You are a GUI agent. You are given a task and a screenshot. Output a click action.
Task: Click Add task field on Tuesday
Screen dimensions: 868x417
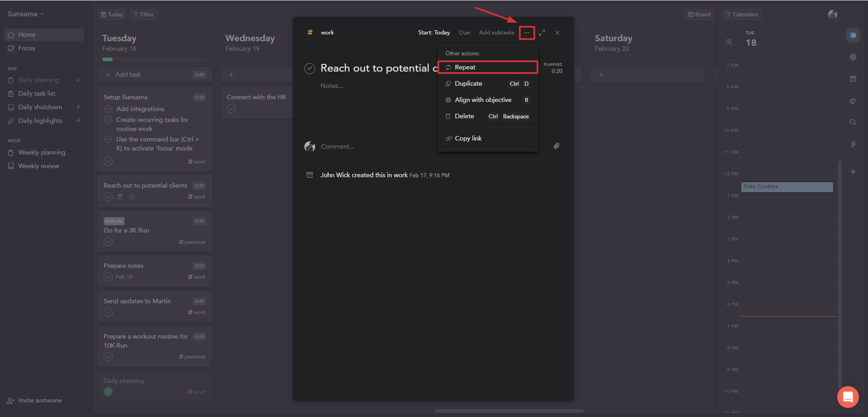click(155, 74)
